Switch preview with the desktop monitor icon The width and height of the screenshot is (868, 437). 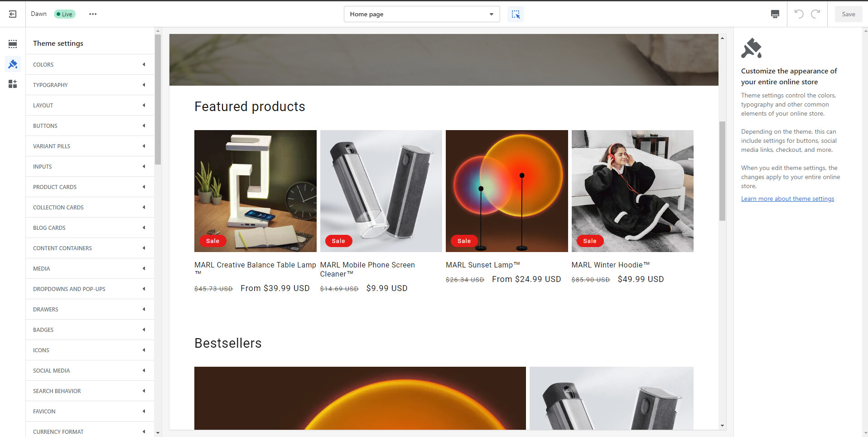coord(775,14)
